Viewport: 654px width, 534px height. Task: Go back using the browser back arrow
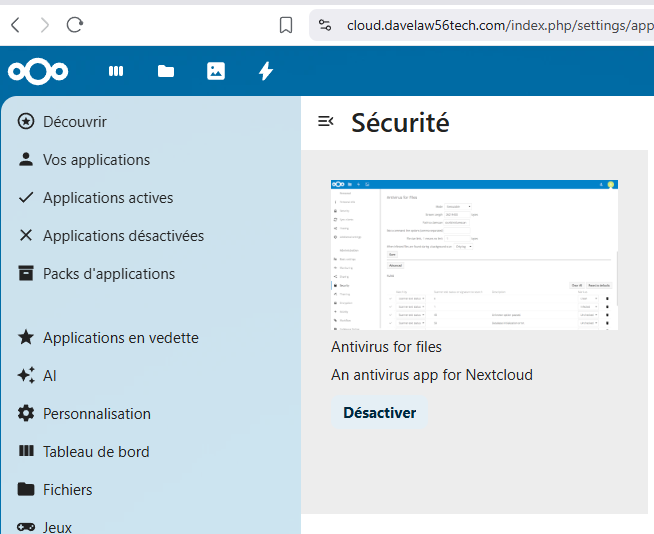coord(15,25)
